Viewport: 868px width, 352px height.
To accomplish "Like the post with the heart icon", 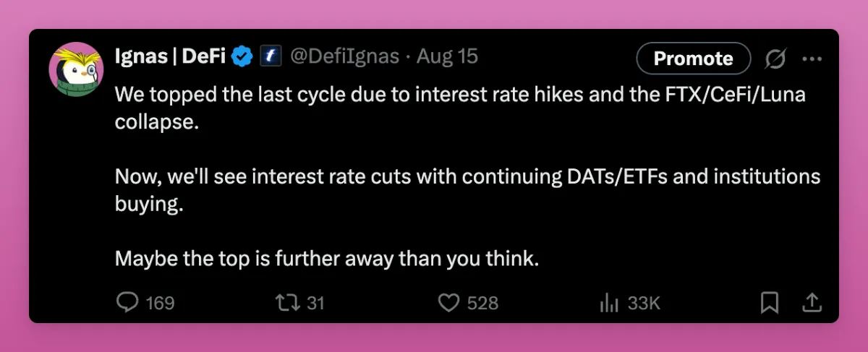I will [450, 302].
